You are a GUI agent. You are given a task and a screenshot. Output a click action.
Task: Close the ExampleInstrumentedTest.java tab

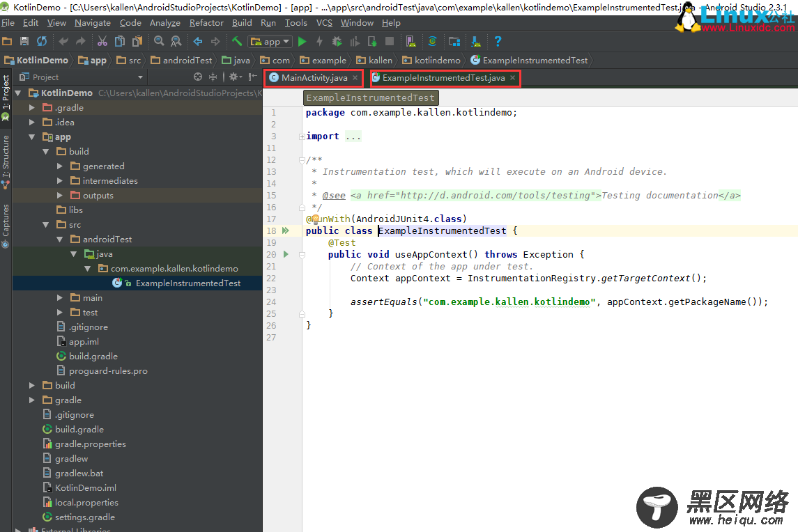click(x=512, y=78)
